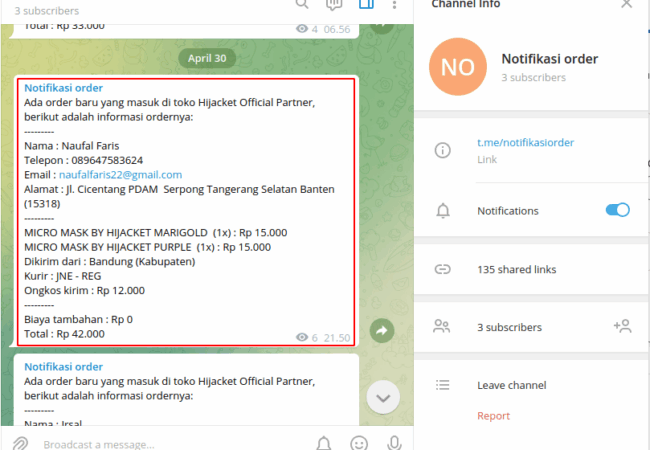Click Report channel
This screenshot has height=450, width=650.
(x=493, y=416)
